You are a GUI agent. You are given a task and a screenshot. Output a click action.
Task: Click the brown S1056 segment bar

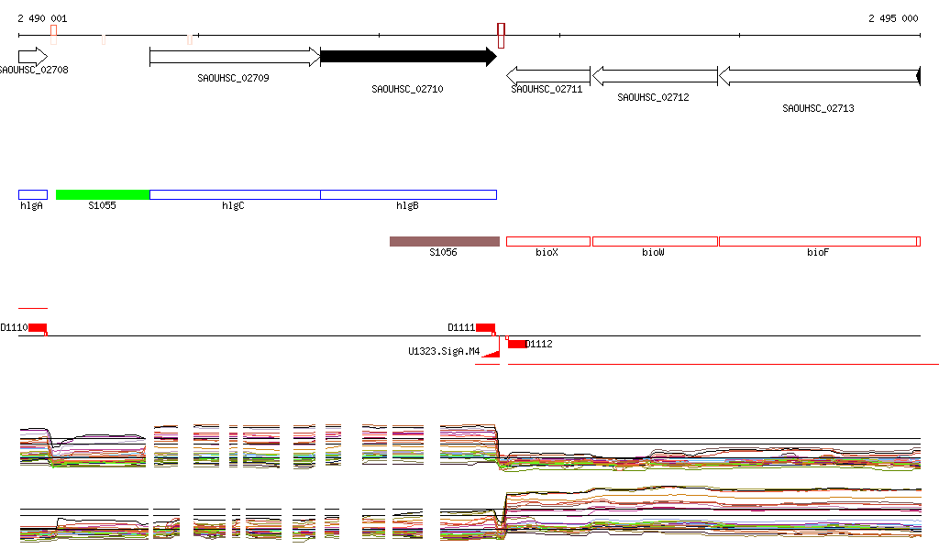[x=445, y=241]
